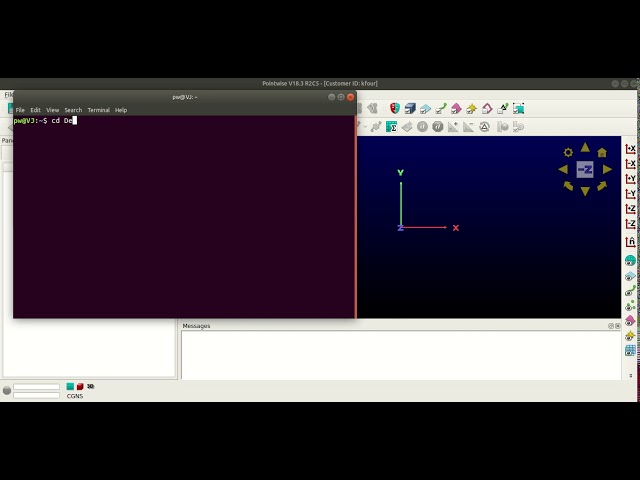The width and height of the screenshot is (640, 480).
Task: Click the CGNS solver label
Action: [x=75, y=396]
